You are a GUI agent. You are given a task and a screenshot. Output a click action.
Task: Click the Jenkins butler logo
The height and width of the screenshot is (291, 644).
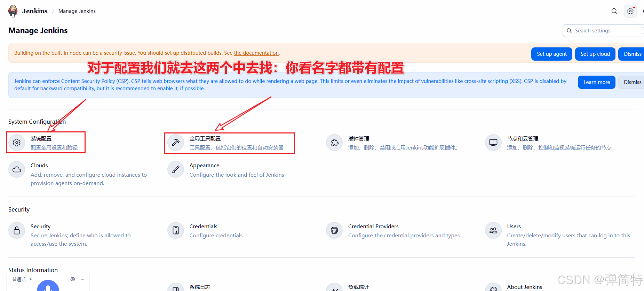tap(13, 11)
